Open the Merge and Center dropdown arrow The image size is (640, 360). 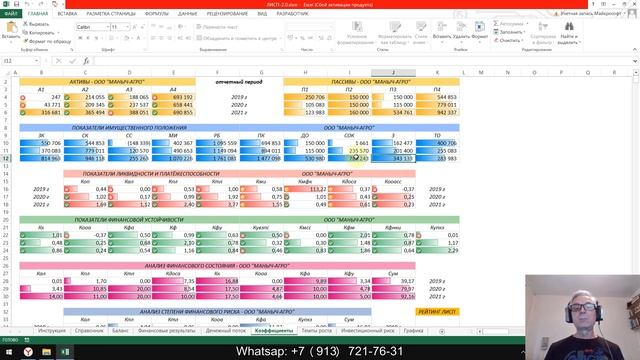pyautogui.click(x=281, y=38)
